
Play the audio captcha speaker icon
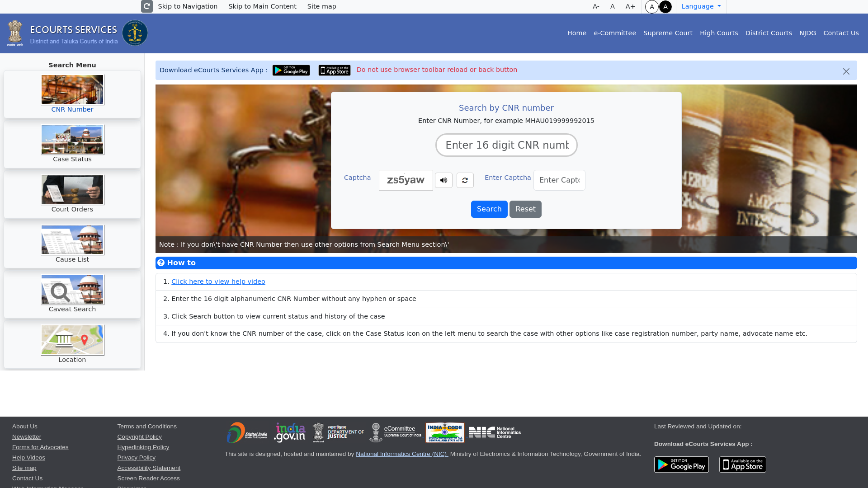coord(443,180)
